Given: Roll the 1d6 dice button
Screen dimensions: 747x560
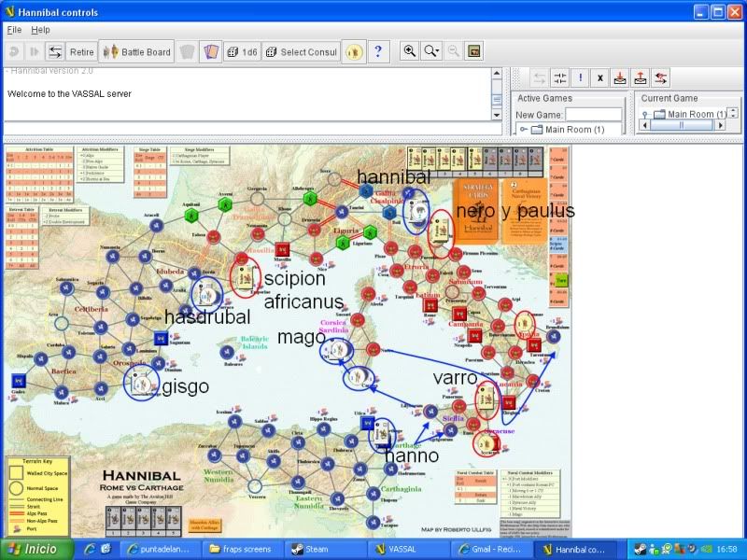Looking at the screenshot, I should click(242, 52).
